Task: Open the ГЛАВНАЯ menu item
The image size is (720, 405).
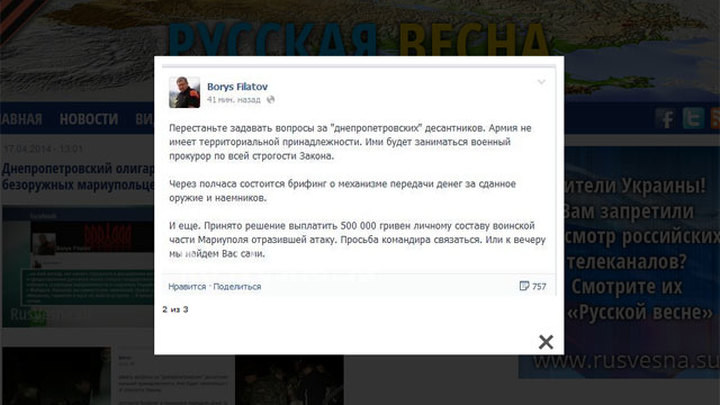Action: (21, 119)
